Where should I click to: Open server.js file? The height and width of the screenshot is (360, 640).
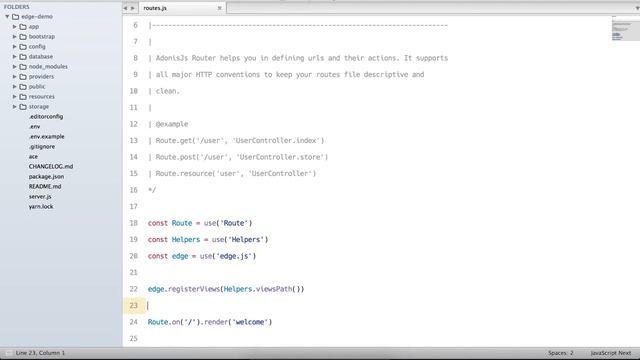40,197
